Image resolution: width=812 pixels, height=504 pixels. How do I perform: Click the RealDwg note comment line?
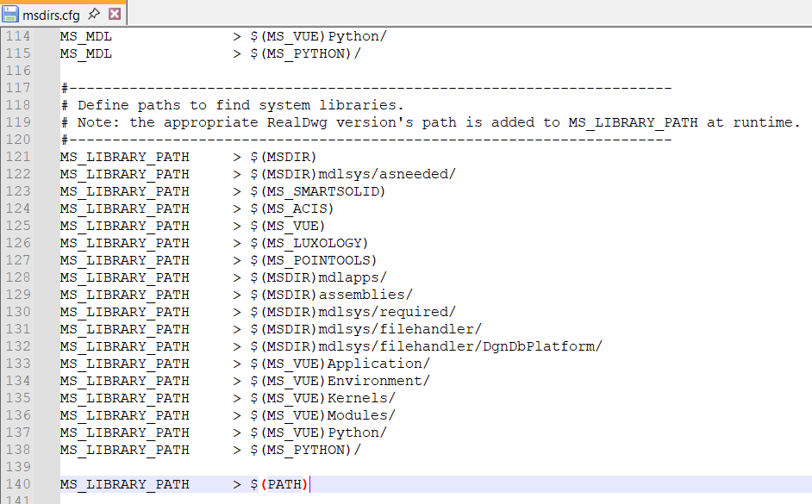click(x=431, y=122)
